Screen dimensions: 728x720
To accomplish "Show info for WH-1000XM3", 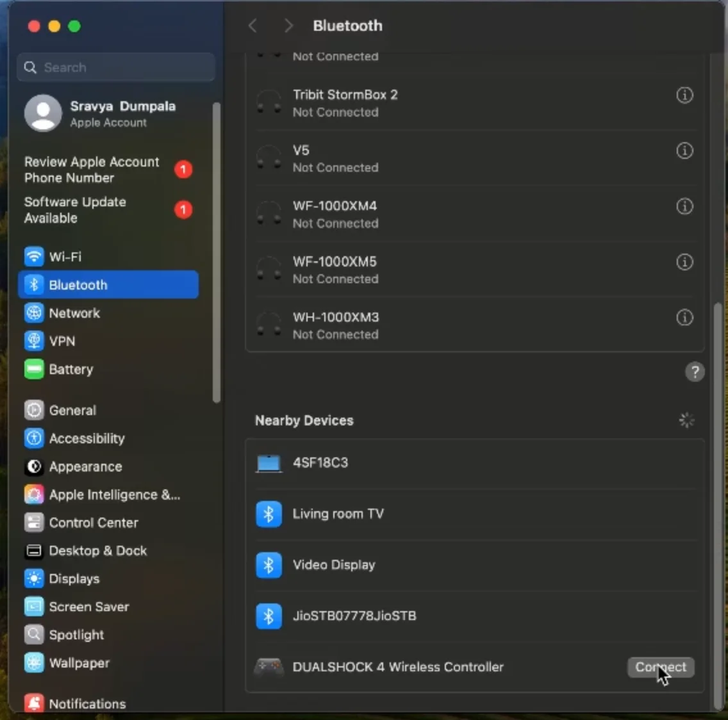I will (x=684, y=318).
